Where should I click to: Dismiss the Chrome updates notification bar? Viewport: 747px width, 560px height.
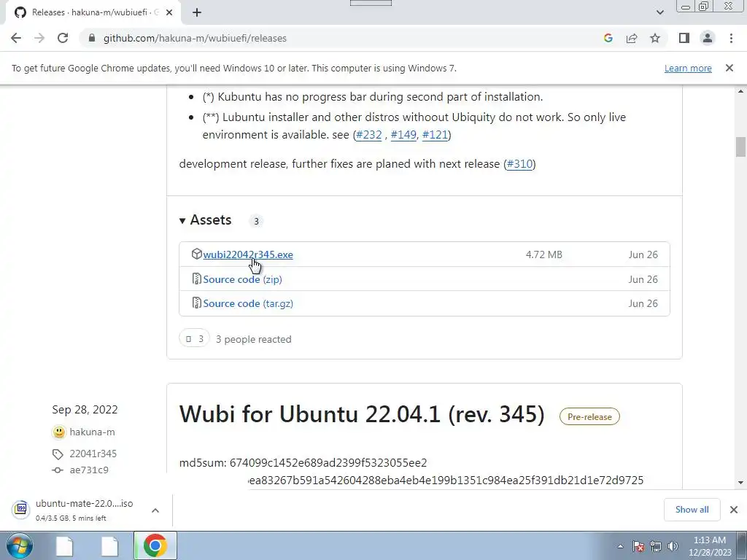[729, 68]
